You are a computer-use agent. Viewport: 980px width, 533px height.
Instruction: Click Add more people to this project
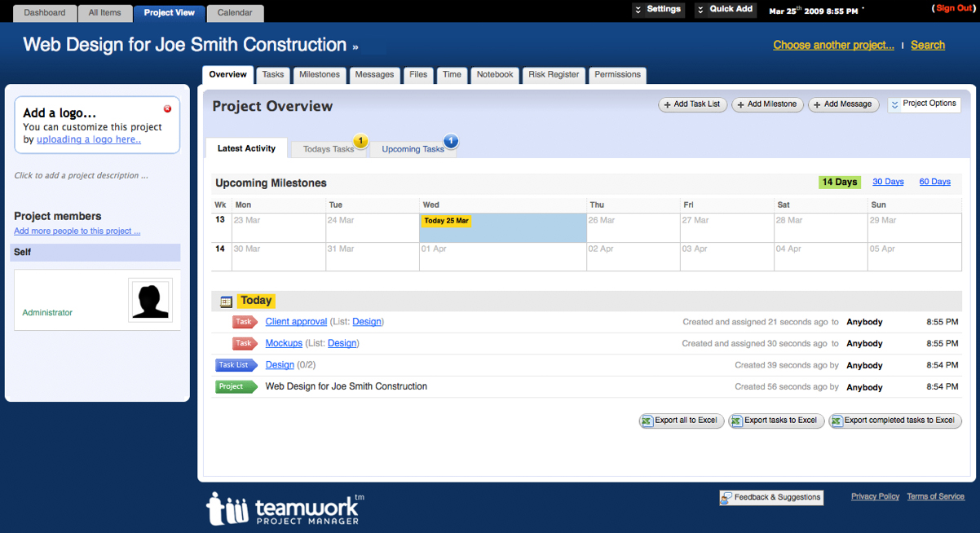[x=77, y=231]
